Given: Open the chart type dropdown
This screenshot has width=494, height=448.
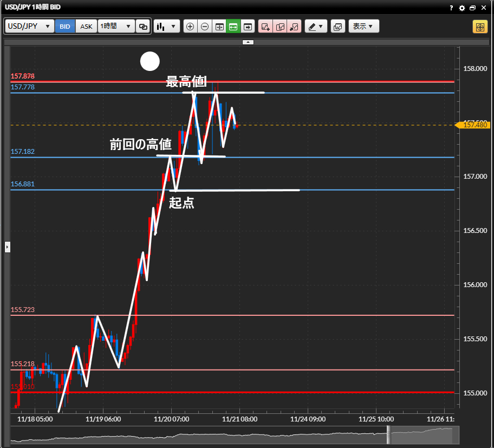Looking at the screenshot, I should pos(166,26).
